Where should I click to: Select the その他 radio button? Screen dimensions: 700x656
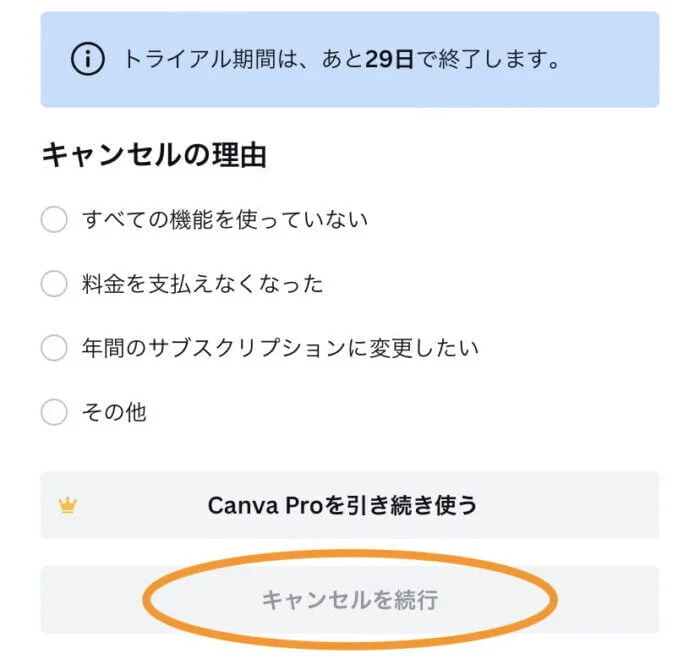point(54,412)
